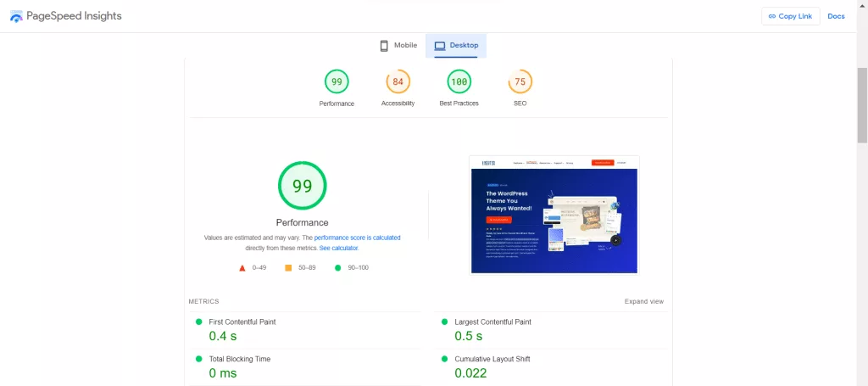Click the 50–89 legend text

click(307, 268)
